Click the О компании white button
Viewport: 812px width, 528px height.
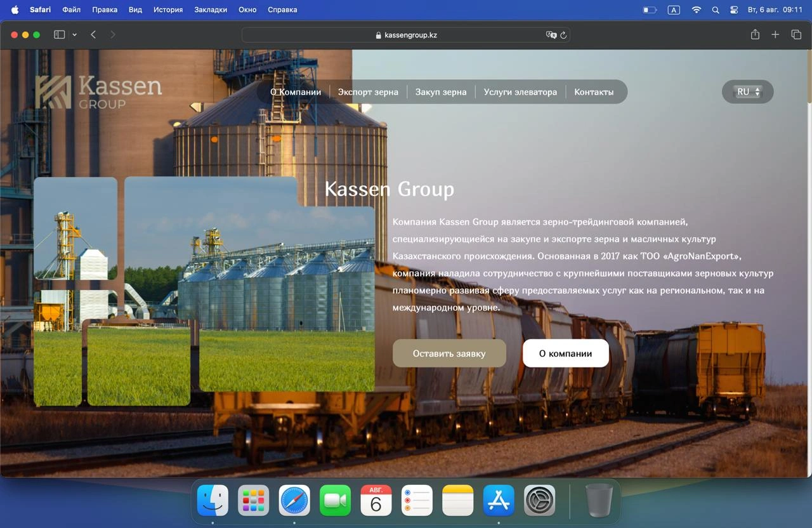[566, 353]
